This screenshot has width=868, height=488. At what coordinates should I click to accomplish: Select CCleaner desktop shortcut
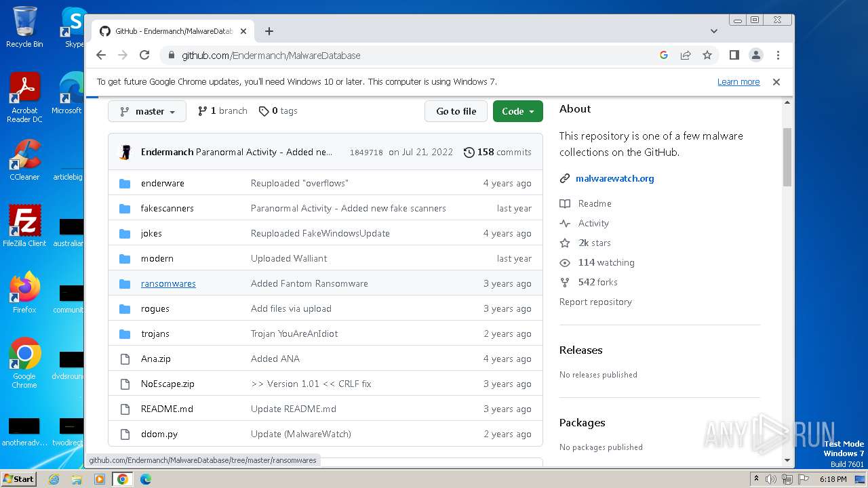pyautogui.click(x=24, y=160)
